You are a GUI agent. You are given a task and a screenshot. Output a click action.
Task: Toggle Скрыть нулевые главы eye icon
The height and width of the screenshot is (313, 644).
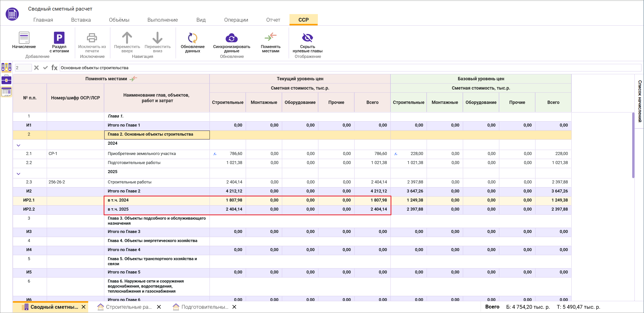(307, 38)
